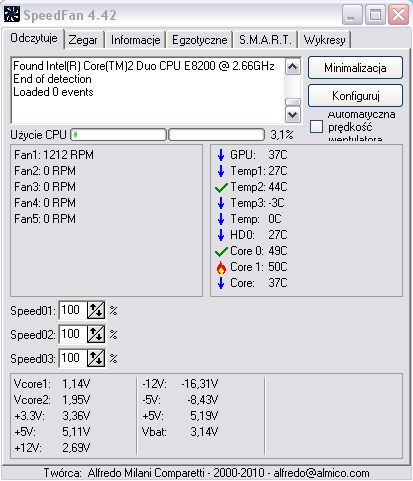
Task: Click the Speed02 value field
Action: tap(73, 334)
